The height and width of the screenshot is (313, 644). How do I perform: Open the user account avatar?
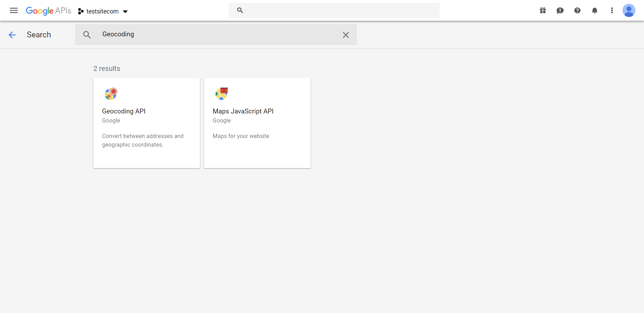point(629,10)
